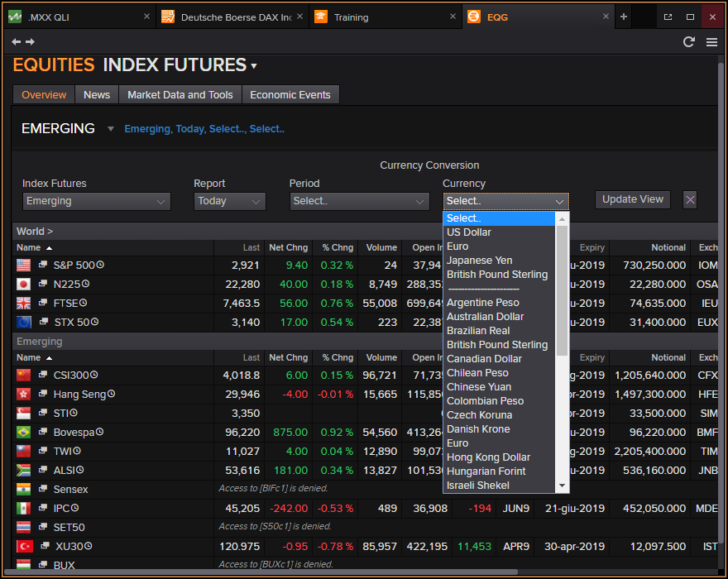728x579 pixels.
Task: Close the Deutsche Boerse DAX tab
Action: pos(300,17)
